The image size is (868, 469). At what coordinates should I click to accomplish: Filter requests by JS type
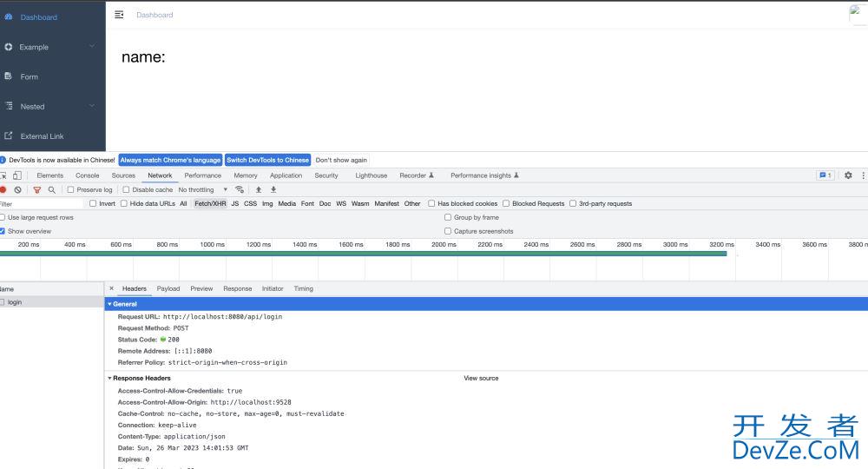tap(234, 204)
